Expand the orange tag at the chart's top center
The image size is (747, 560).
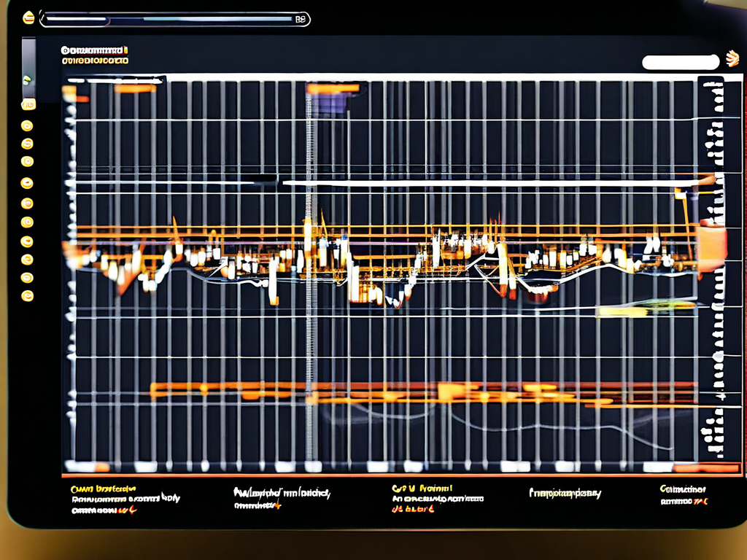333,89
